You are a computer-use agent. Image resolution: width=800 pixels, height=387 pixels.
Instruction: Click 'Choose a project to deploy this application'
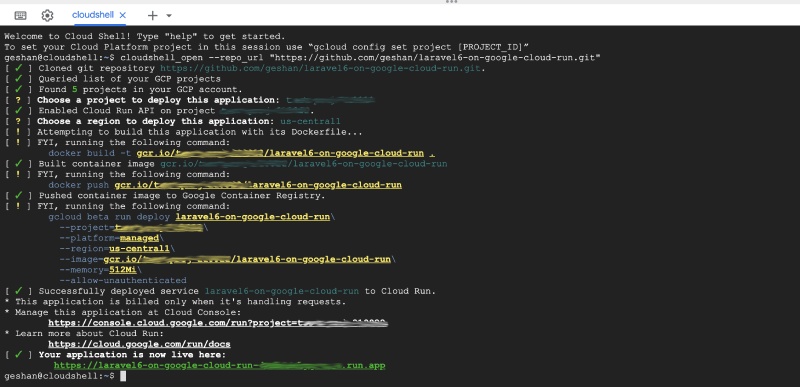coord(159,100)
